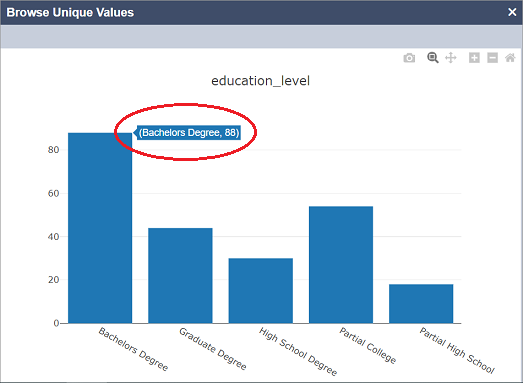This screenshot has height=383, width=523.
Task: Click the education_level chart title
Action: 260,81
